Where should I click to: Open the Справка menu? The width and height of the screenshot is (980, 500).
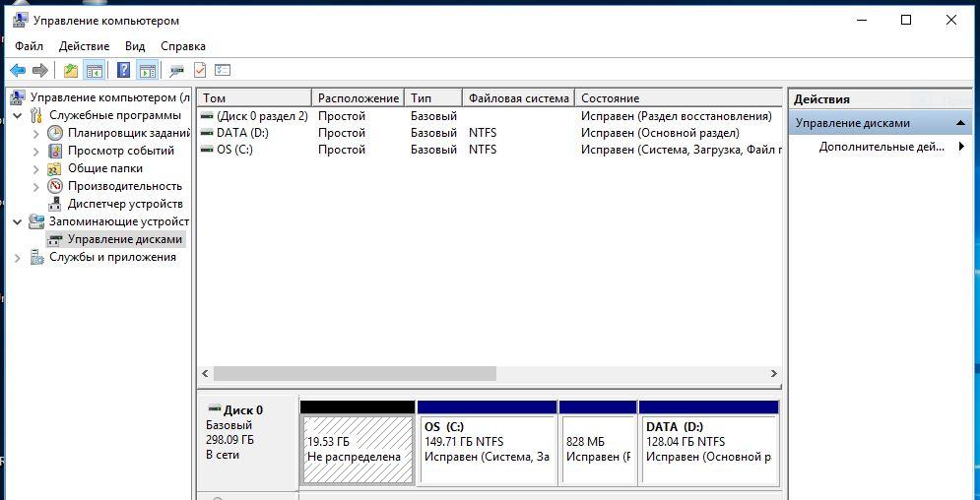(183, 46)
